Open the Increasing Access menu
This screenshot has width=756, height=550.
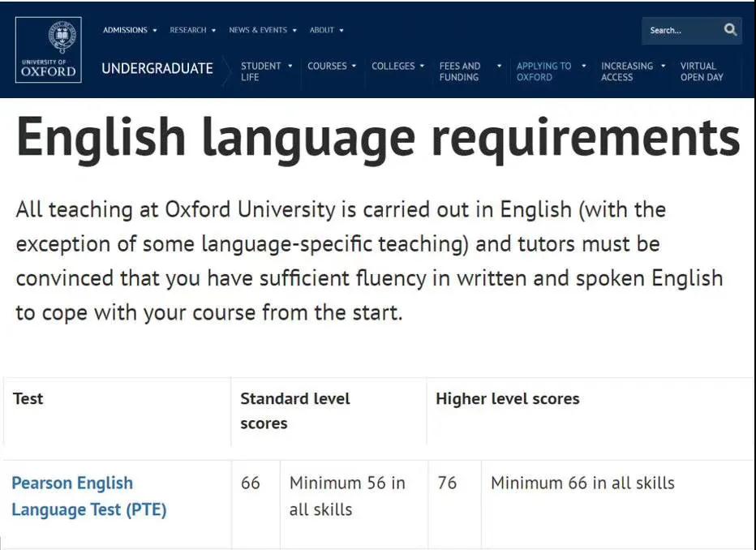click(x=627, y=71)
